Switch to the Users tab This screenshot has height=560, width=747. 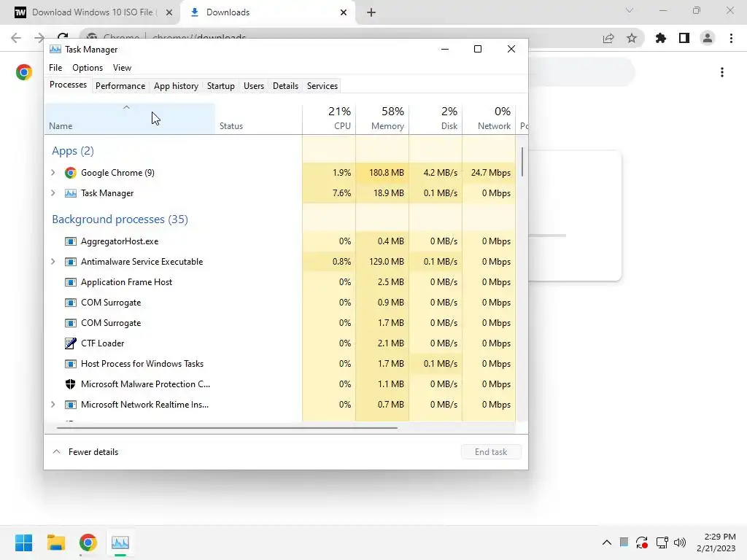253,86
